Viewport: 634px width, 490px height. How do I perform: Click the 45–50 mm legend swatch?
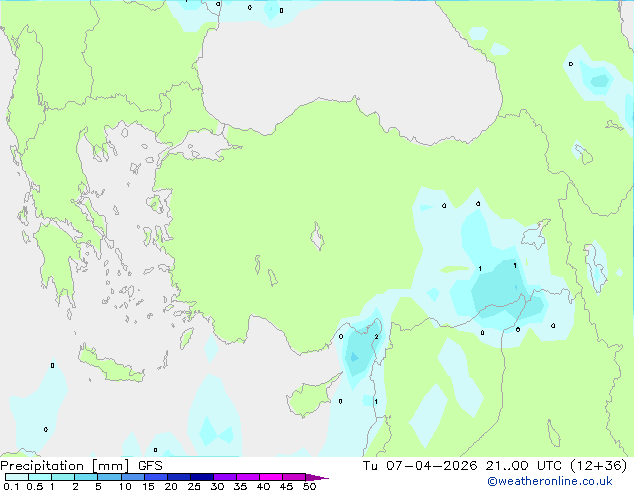click(294, 477)
